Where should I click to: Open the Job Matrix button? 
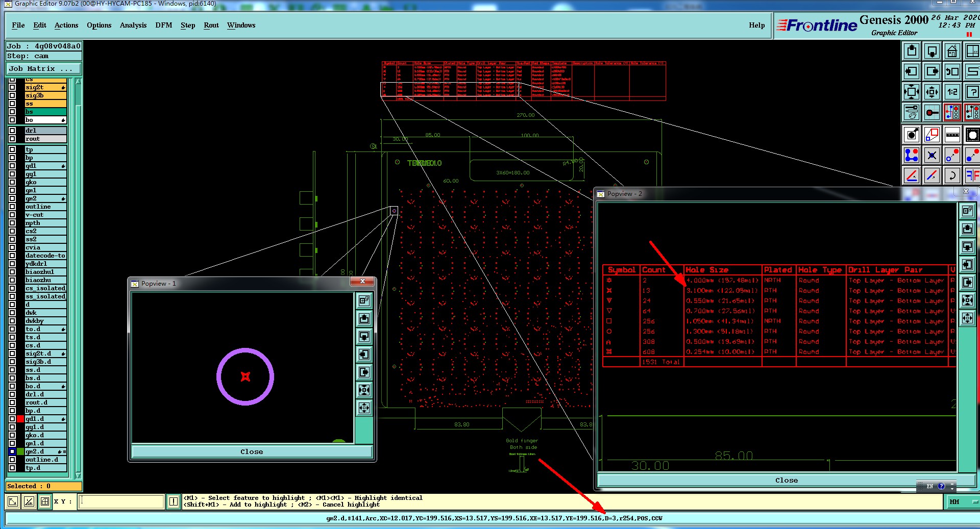43,68
